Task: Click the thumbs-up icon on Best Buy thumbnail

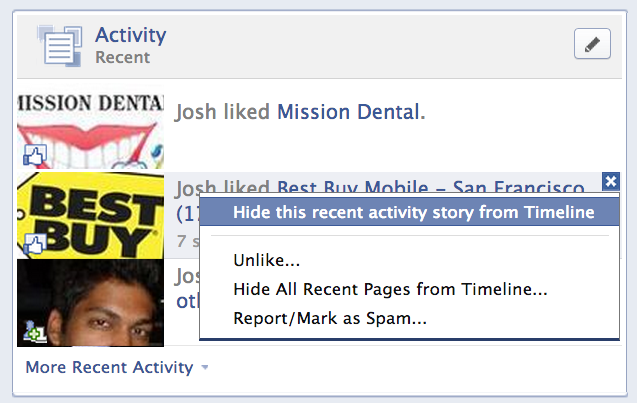Action: coord(34,245)
